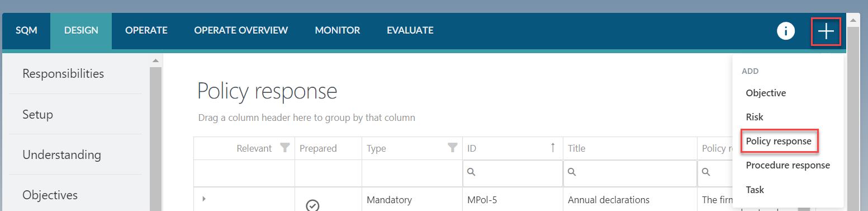Switch to the SQM tab

click(x=26, y=30)
